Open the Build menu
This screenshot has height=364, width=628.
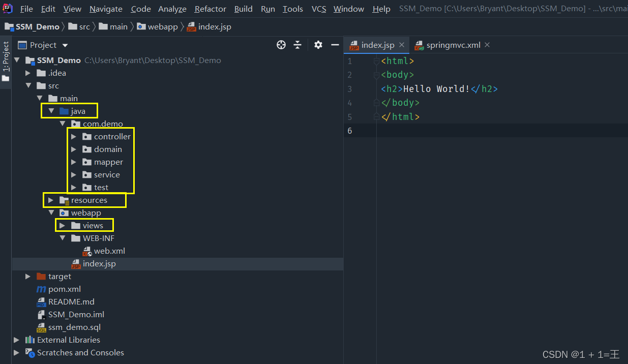coord(244,9)
